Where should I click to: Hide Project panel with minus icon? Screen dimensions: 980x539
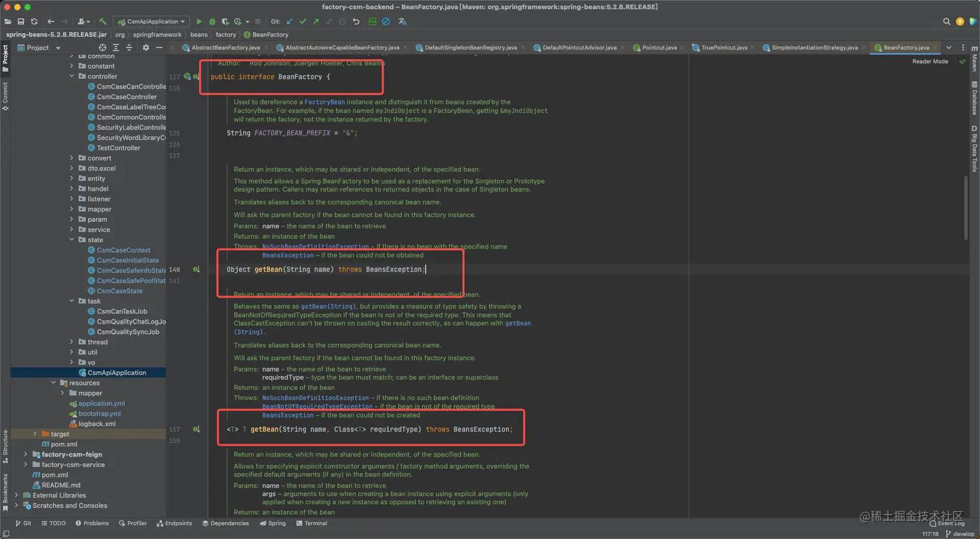159,47
